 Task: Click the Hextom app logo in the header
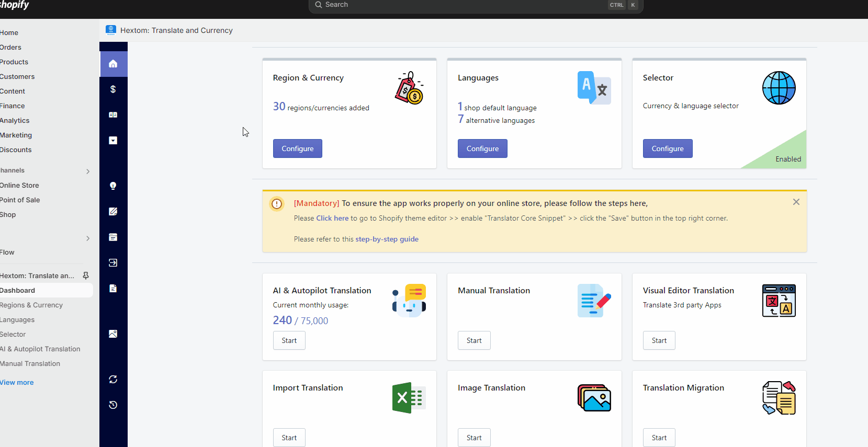point(111,30)
